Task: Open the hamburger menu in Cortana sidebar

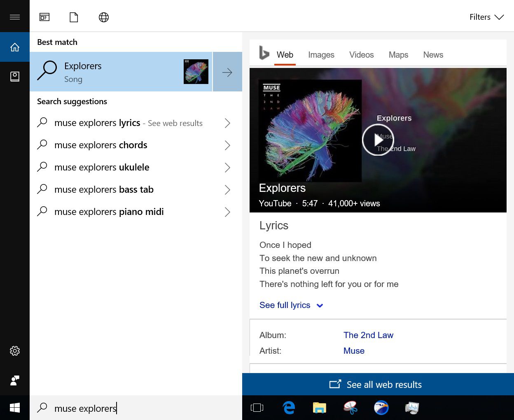Action: [x=15, y=17]
